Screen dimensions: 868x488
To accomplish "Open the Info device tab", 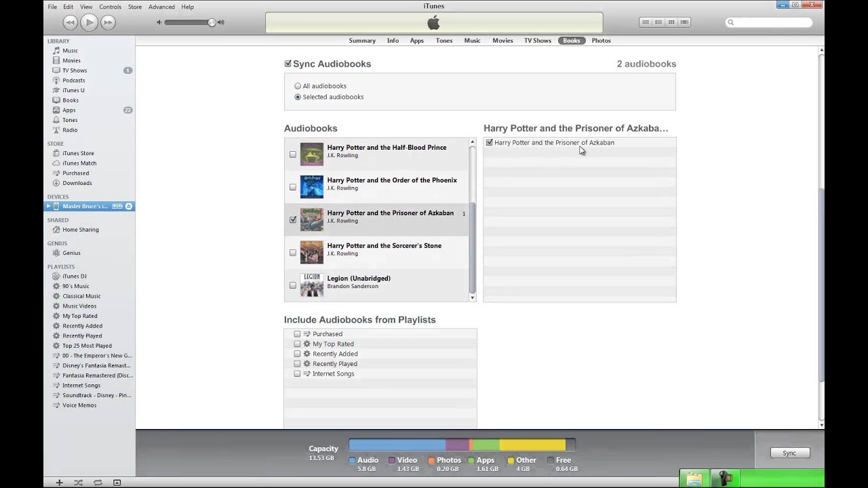I will point(393,41).
